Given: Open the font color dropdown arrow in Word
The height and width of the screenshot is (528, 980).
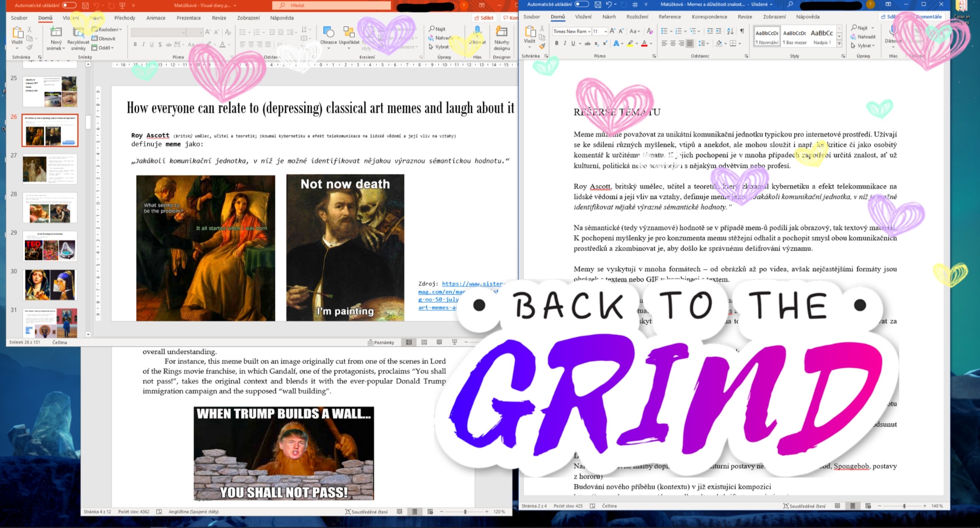Looking at the screenshot, I should point(651,44).
